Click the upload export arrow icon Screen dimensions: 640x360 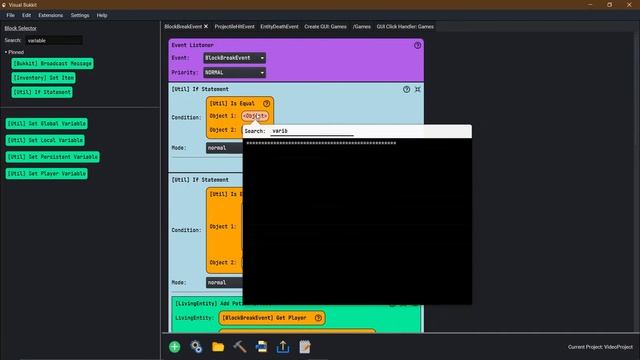283,347
